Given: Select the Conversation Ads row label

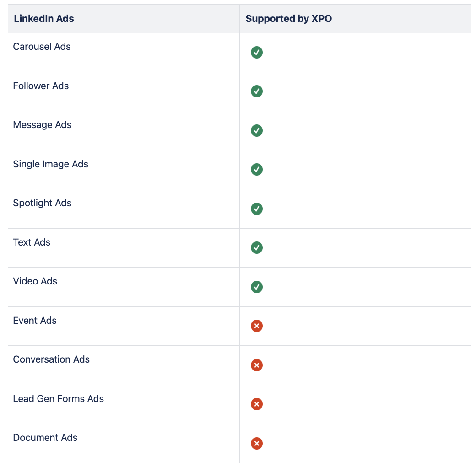Looking at the screenshot, I should 52,359.
